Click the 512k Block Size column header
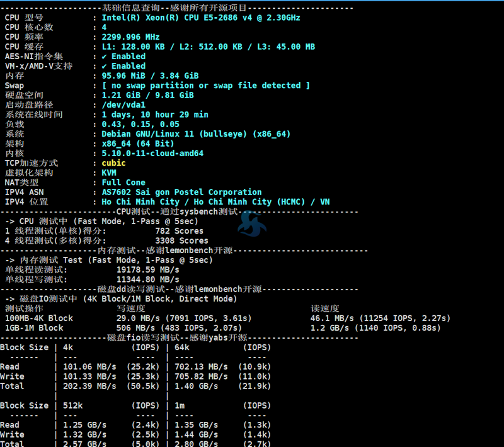The height and width of the screenshot is (447, 504). pos(73,405)
